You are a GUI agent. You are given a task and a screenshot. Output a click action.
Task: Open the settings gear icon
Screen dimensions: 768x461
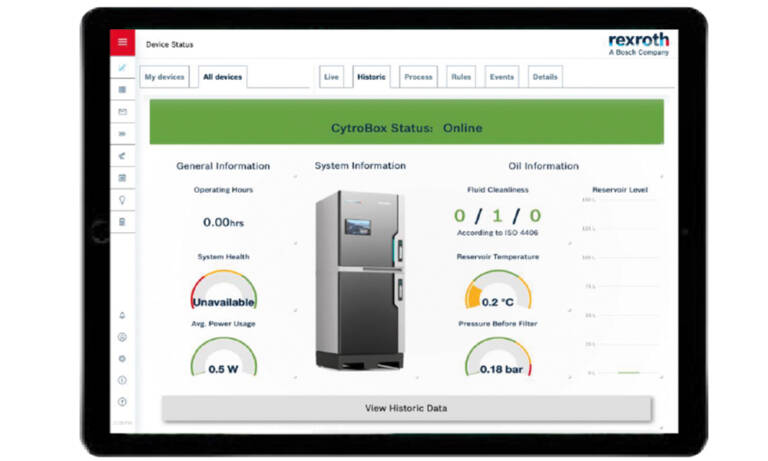[x=122, y=359]
